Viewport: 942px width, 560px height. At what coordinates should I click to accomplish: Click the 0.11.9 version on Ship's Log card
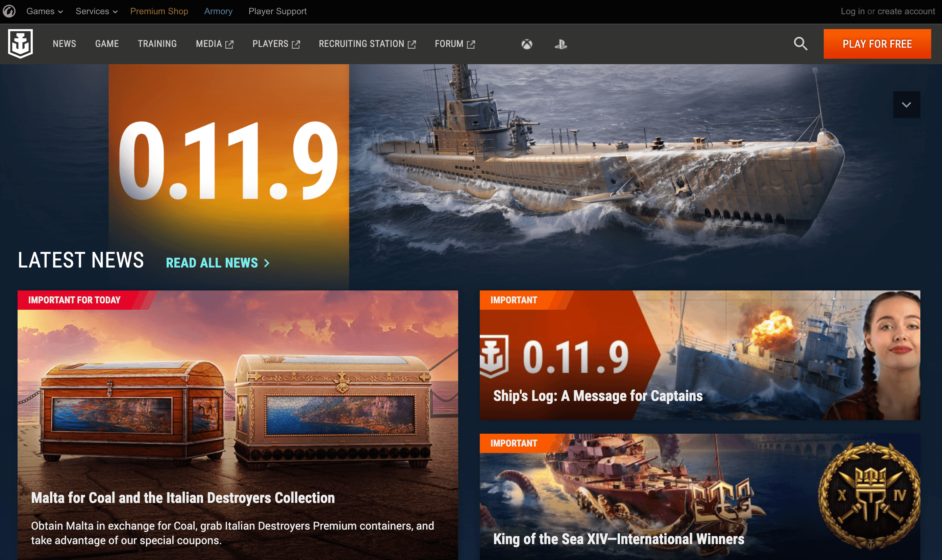[x=576, y=357]
